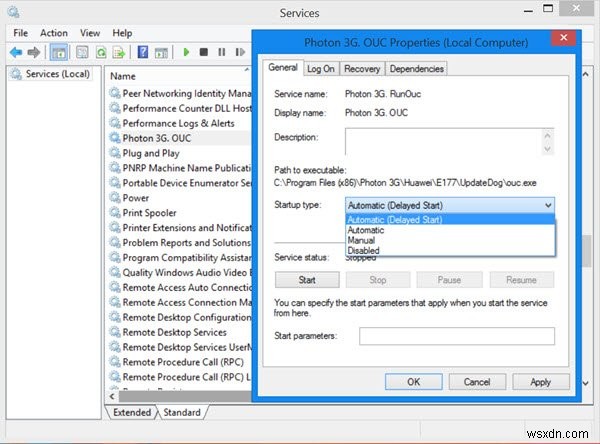Select Remote Access Auto Connection service

(x=180, y=287)
